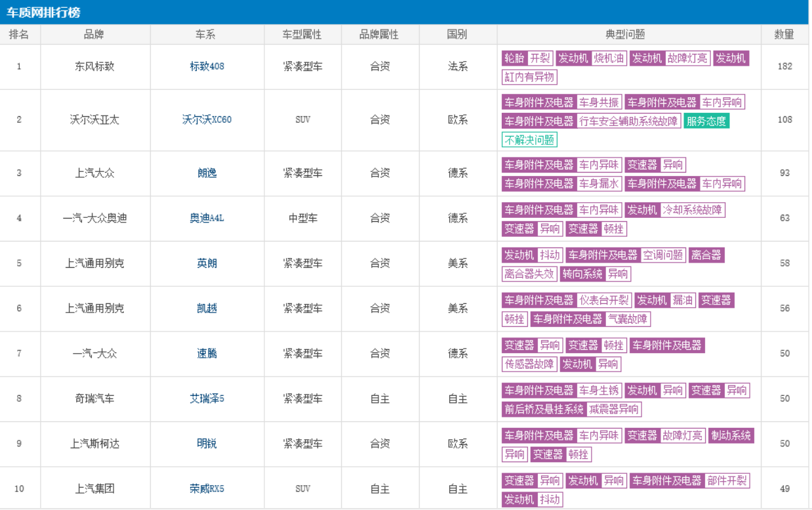Open the 奥迪A4L car series link

207,218
